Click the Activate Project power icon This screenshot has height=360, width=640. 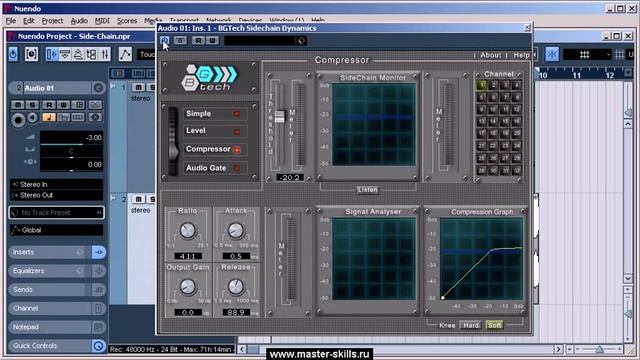click(13, 54)
